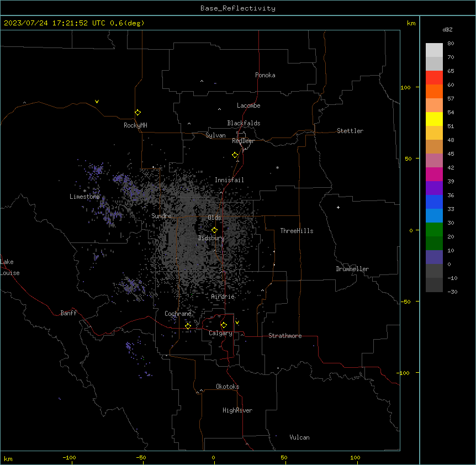Click the Strathmore label

click(x=285, y=336)
